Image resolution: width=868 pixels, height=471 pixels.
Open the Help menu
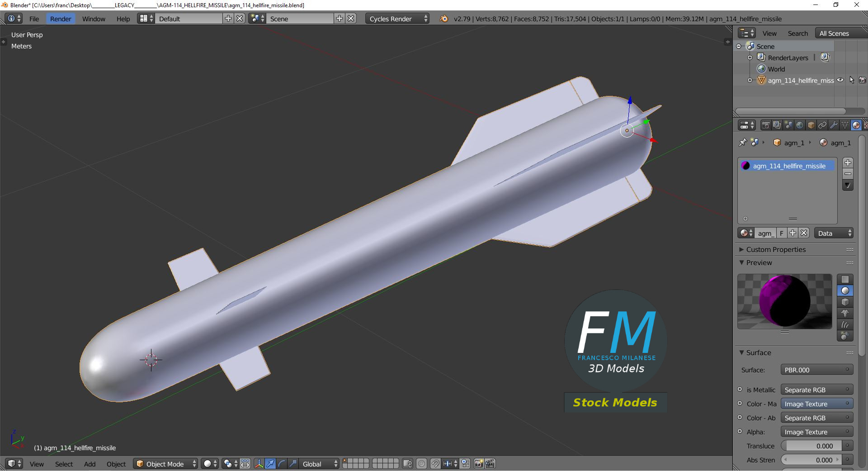(x=123, y=19)
